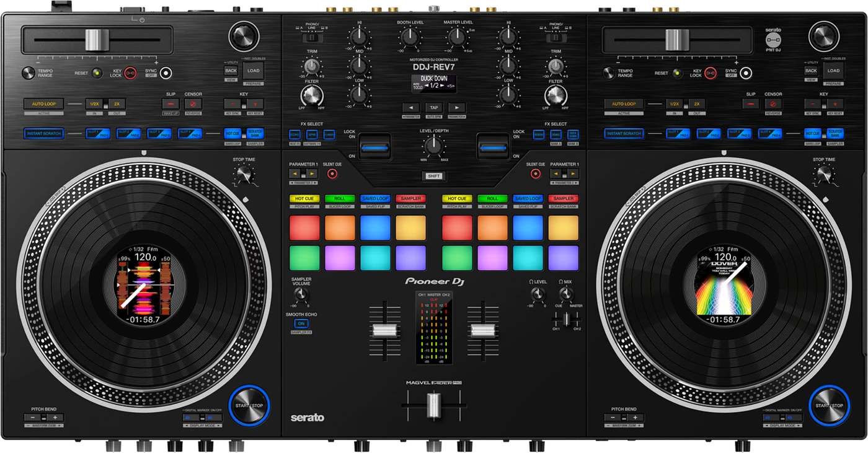Switch left pads to HOT CUE mode
The width and height of the screenshot is (868, 453).
[x=304, y=199]
